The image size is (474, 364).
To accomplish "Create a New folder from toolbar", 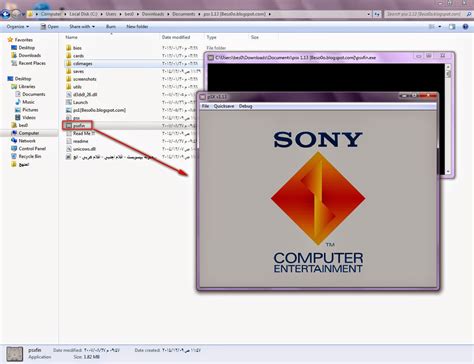I will click(x=137, y=26).
